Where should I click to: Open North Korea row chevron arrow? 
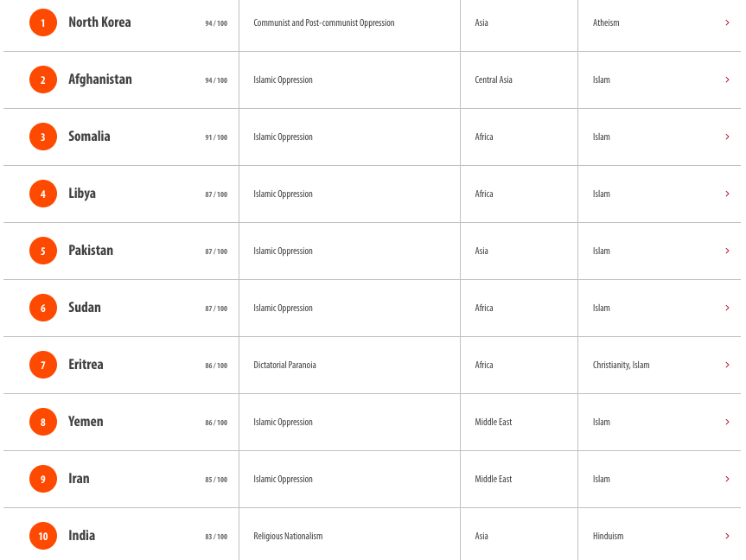(x=727, y=22)
